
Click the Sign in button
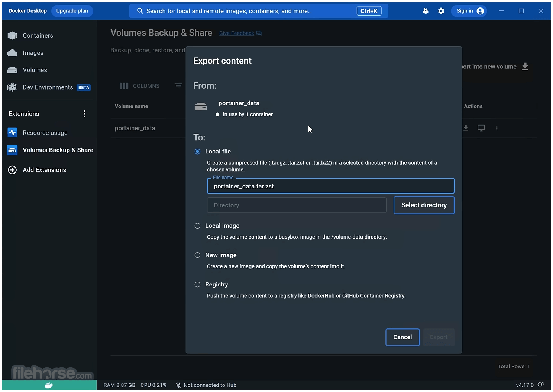(x=470, y=11)
